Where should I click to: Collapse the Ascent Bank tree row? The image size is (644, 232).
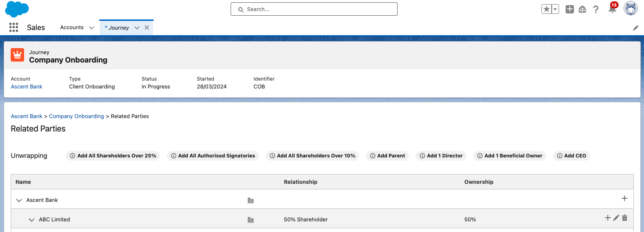pyautogui.click(x=19, y=201)
